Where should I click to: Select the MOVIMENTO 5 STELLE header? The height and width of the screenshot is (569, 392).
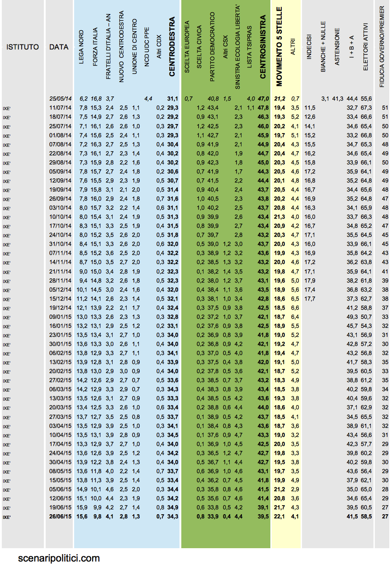(x=279, y=46)
